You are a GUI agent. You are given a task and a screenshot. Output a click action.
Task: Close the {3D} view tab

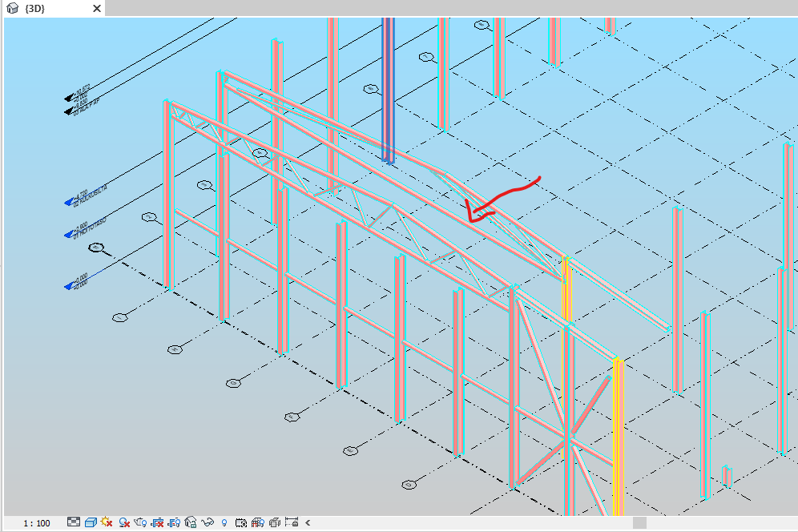pos(96,9)
